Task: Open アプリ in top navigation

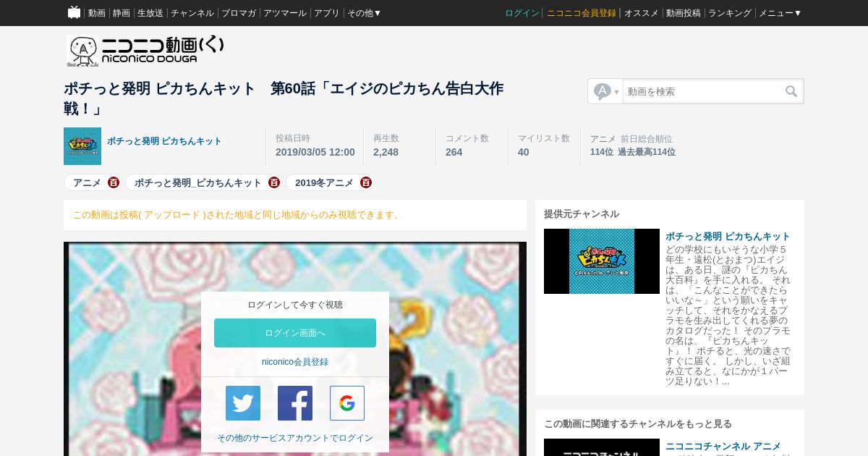Action: coord(327,13)
